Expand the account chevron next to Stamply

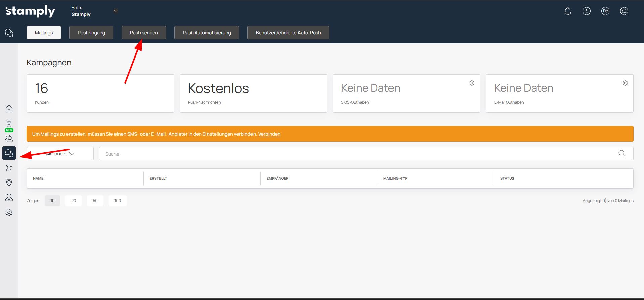click(116, 11)
